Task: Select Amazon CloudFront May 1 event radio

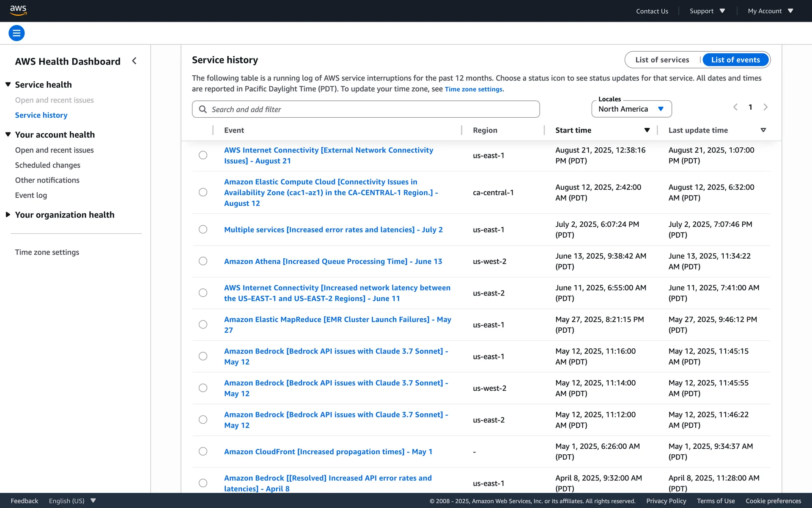Action: click(203, 451)
